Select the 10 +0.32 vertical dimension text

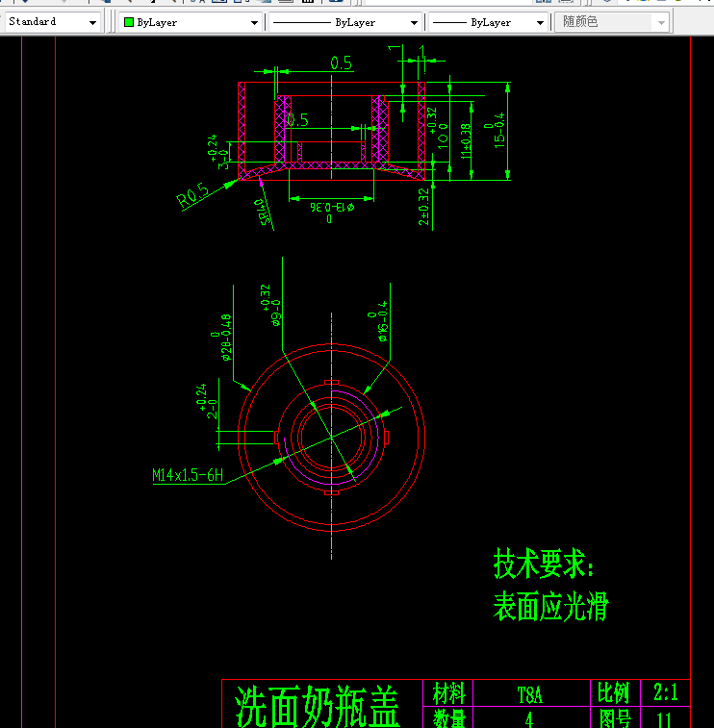(x=438, y=129)
